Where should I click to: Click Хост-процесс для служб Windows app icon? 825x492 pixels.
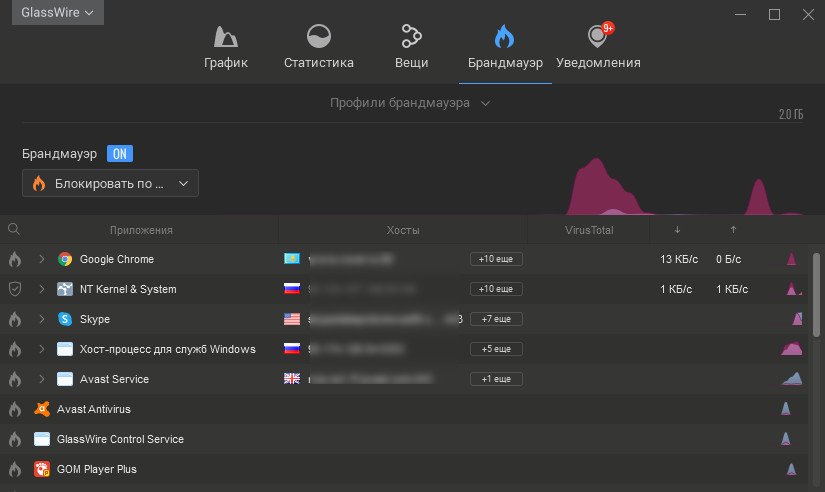[65, 349]
